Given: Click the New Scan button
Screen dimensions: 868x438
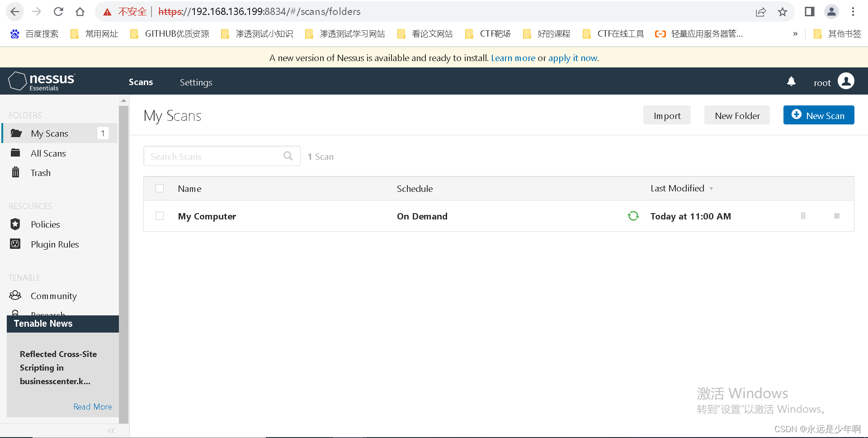Looking at the screenshot, I should coord(819,115).
